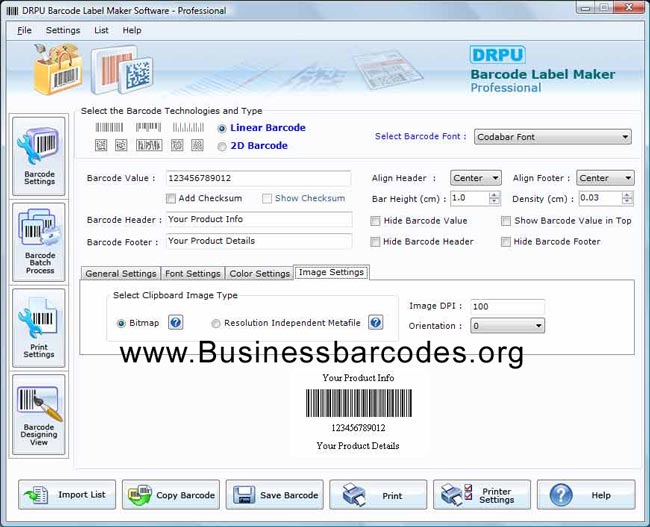
Task: Click the first 2D barcode sample icon
Action: pyautogui.click(x=101, y=145)
